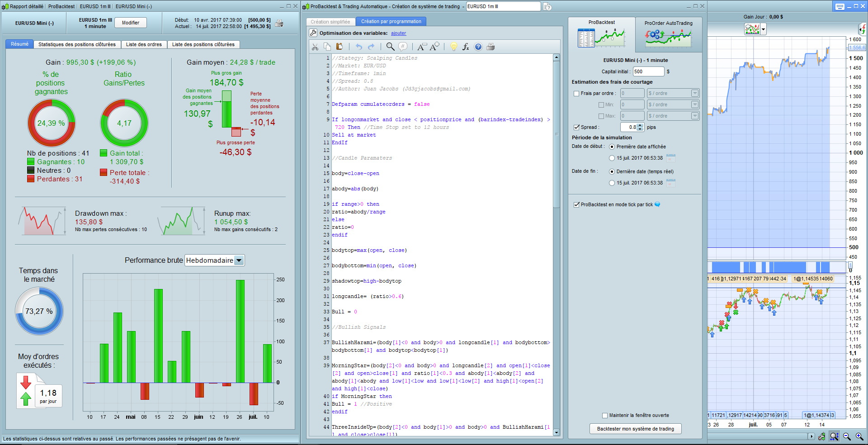Click the paste clipboard icon
Image resolution: width=868 pixels, height=445 pixels.
(340, 47)
